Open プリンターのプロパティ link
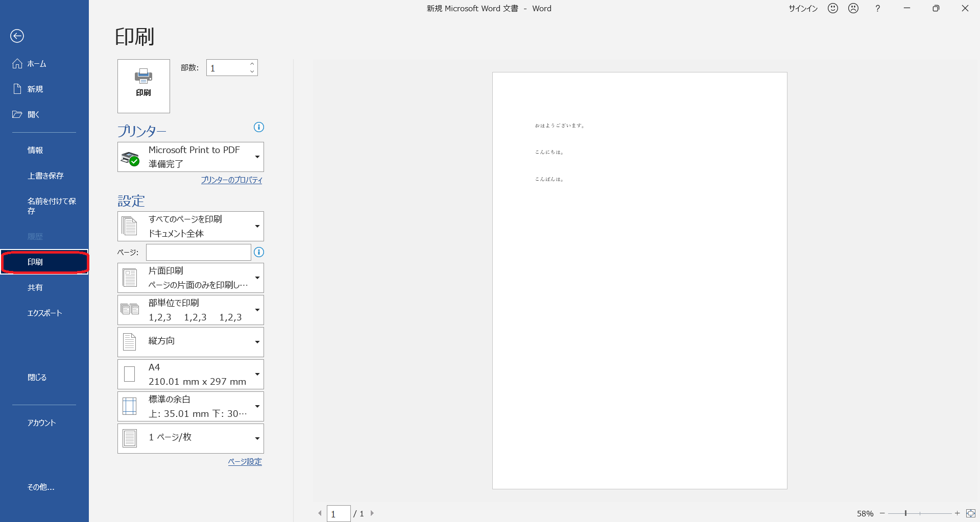Viewport: 980px width, 522px height. tap(231, 180)
